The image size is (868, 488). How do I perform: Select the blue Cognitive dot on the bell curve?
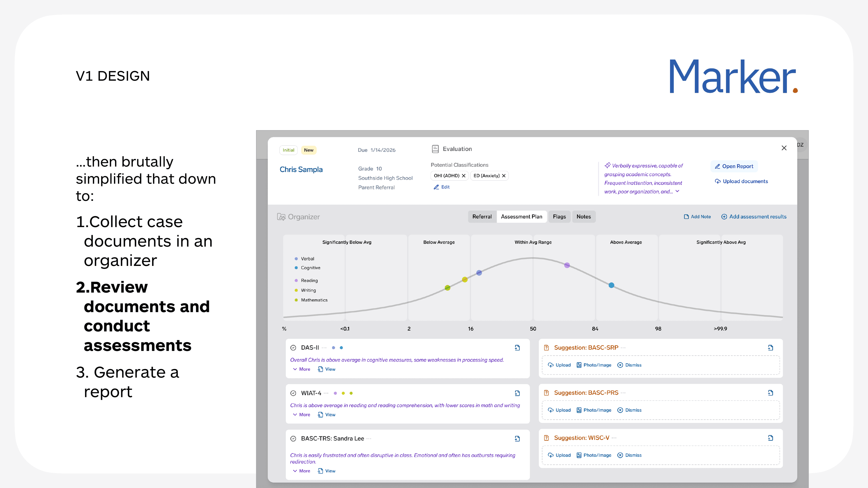[x=611, y=285]
